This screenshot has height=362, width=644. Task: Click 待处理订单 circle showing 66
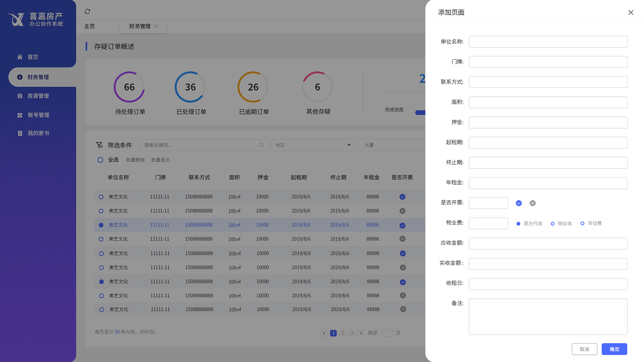click(x=129, y=87)
